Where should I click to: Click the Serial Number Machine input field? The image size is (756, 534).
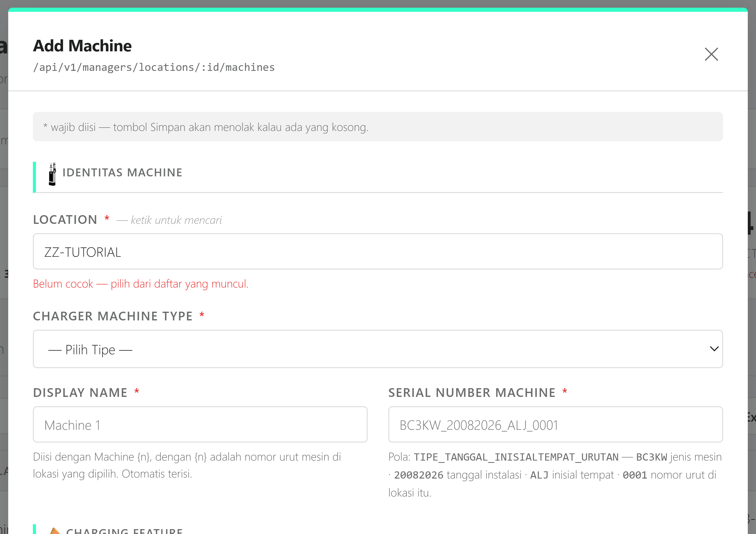pos(555,424)
